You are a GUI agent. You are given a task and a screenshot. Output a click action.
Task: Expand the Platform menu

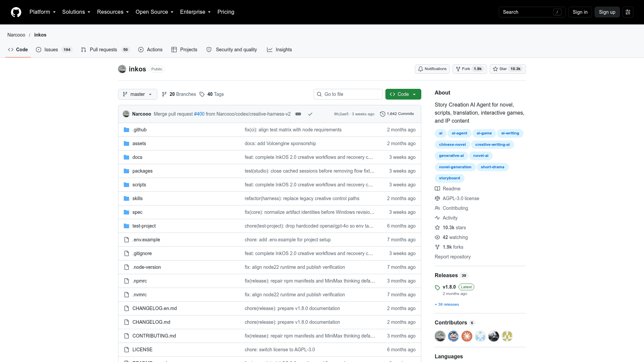coord(43,12)
